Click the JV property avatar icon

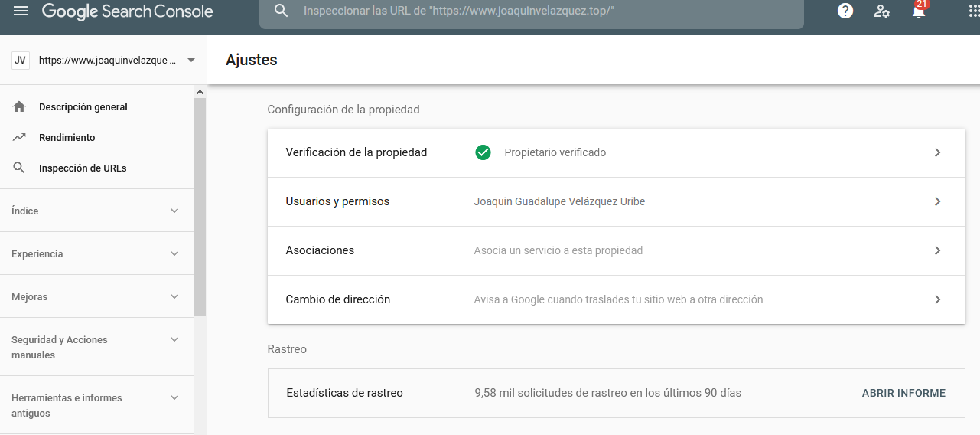21,61
